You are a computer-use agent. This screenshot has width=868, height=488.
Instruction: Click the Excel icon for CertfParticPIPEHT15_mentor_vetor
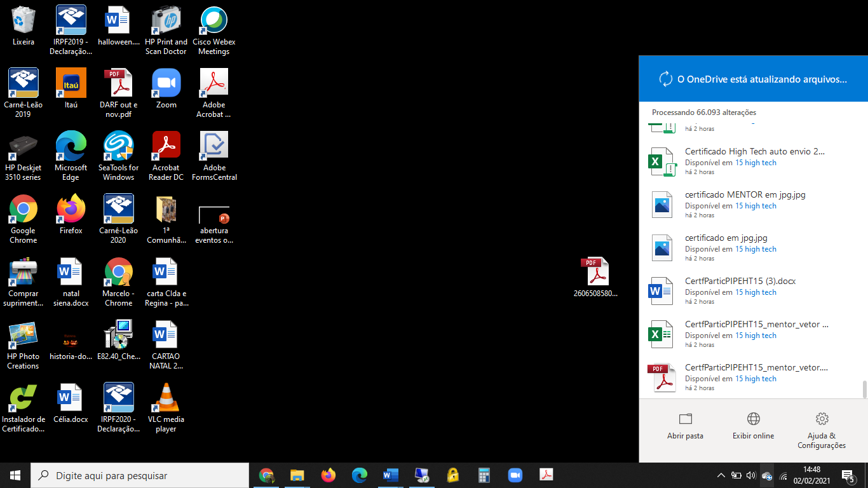tap(661, 334)
